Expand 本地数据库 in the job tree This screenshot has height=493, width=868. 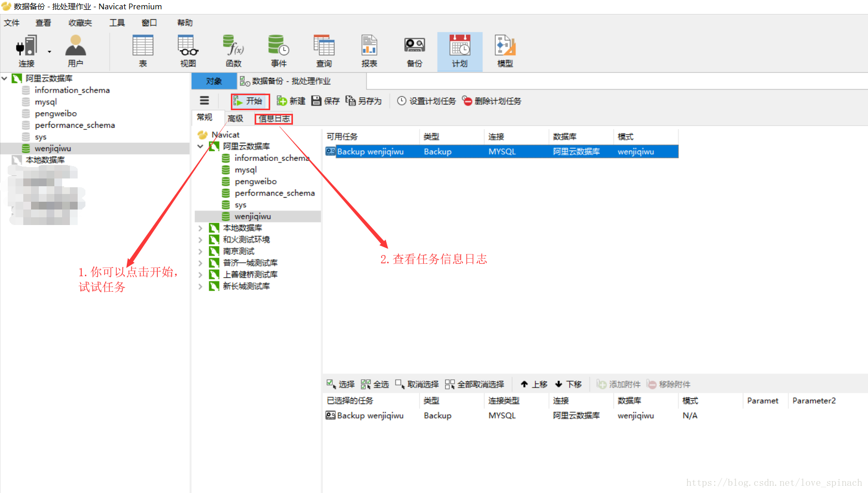pos(200,228)
